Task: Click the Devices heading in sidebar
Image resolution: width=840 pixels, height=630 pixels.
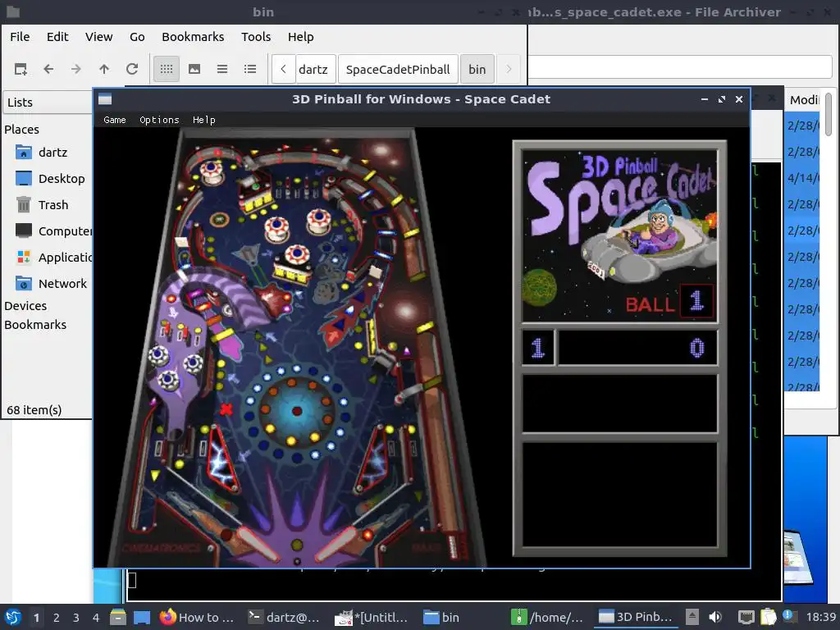Action: click(25, 306)
